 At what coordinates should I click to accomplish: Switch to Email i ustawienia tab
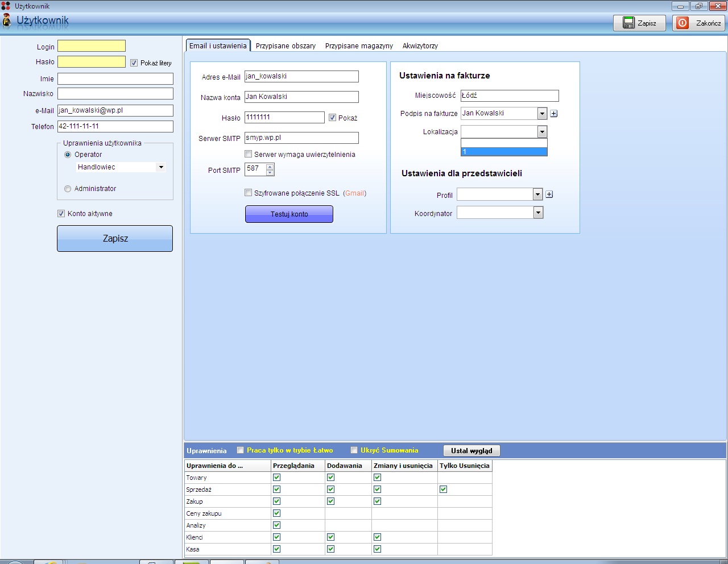(x=218, y=45)
